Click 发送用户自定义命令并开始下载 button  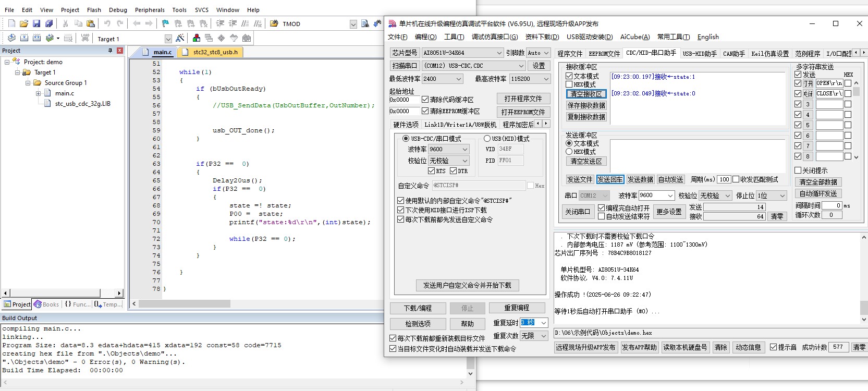pos(467,285)
